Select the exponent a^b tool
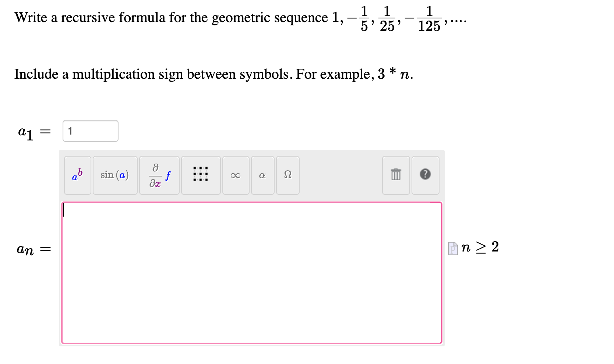Viewport: 614px width, 364px height. pyautogui.click(x=77, y=175)
